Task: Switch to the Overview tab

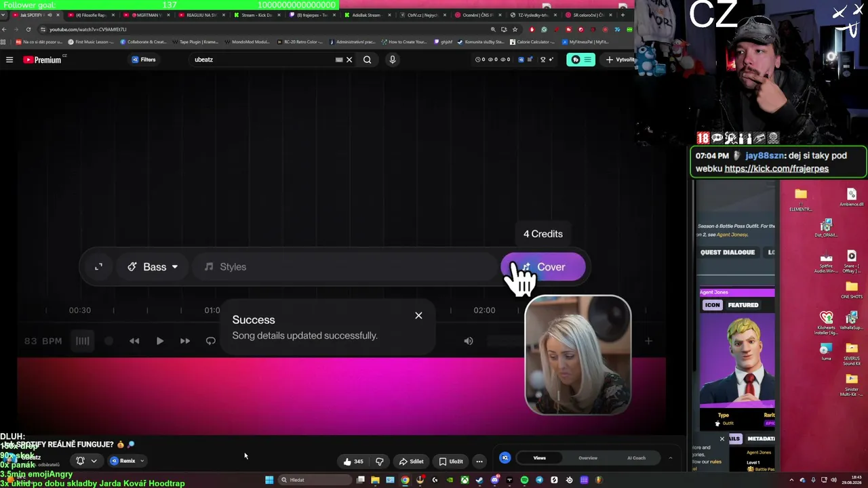Action: [588, 458]
